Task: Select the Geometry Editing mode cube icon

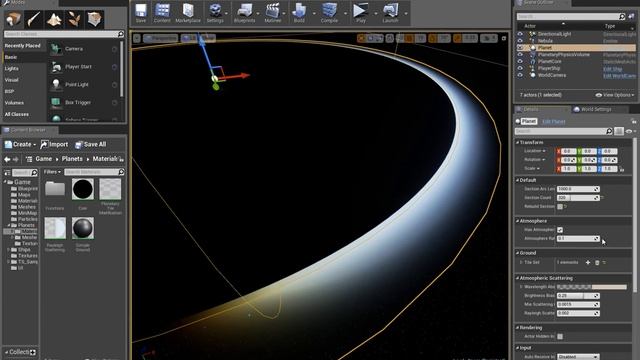Action: [x=94, y=19]
